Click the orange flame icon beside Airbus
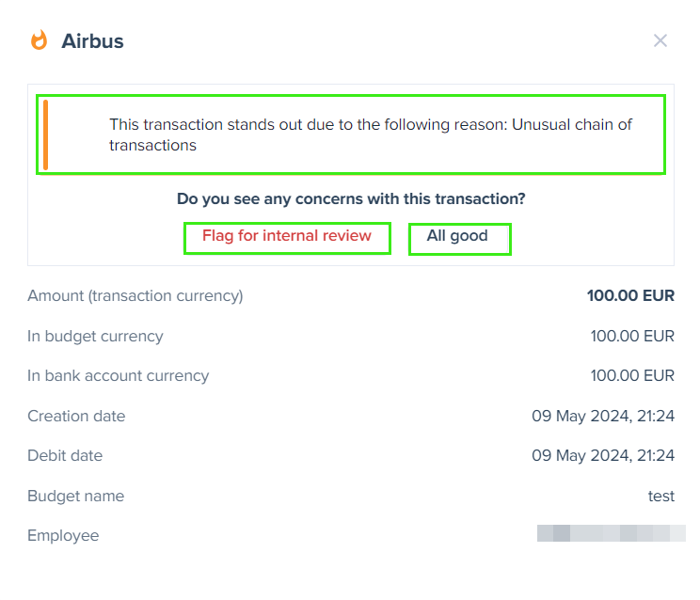700x600 pixels. (x=39, y=40)
